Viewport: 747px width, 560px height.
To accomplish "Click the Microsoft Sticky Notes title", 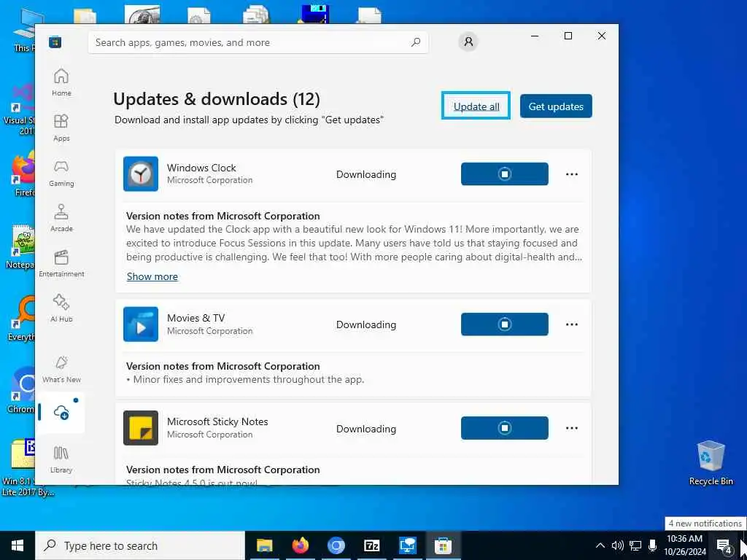I will pyautogui.click(x=217, y=421).
